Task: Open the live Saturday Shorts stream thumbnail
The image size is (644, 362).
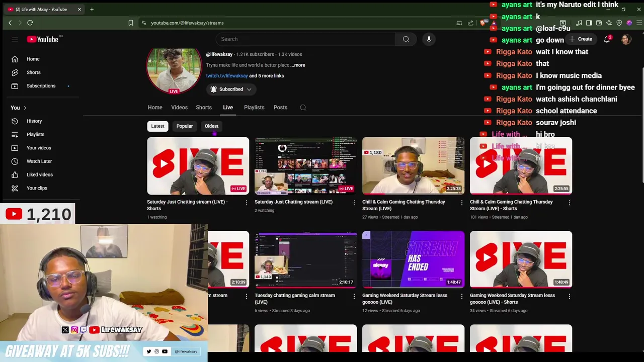Action: click(x=198, y=166)
